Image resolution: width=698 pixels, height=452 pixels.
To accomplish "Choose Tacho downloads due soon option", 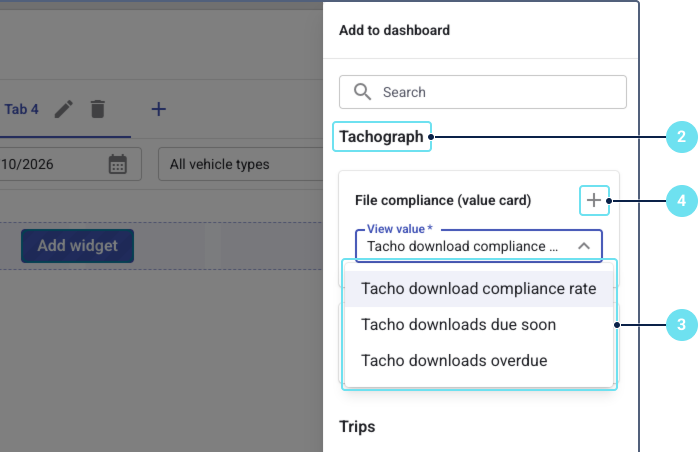I will [x=479, y=325].
